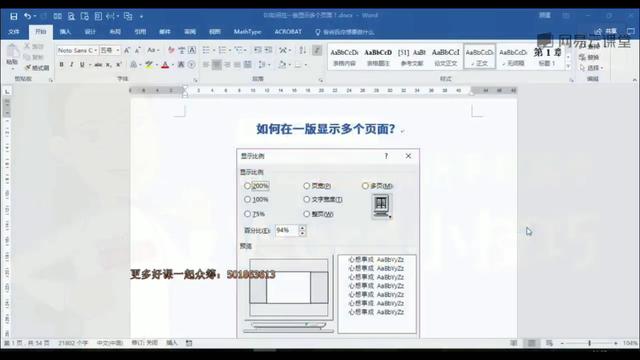
Task: Click the multi-page monitor icon in dialog
Action: click(x=382, y=206)
